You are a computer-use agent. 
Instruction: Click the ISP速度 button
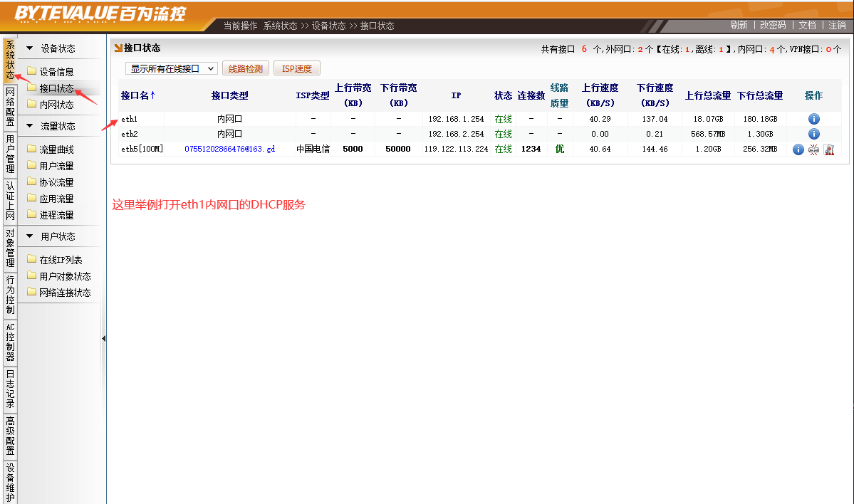click(297, 69)
